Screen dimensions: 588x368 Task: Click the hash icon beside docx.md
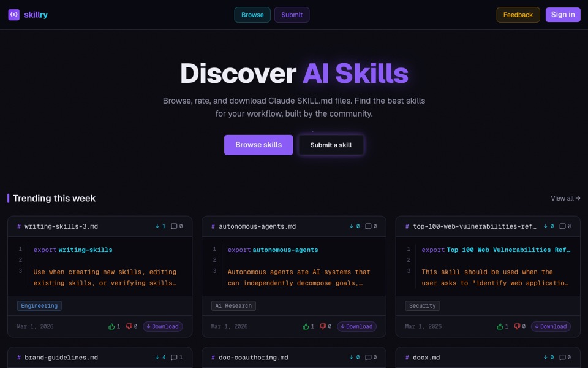407,358
